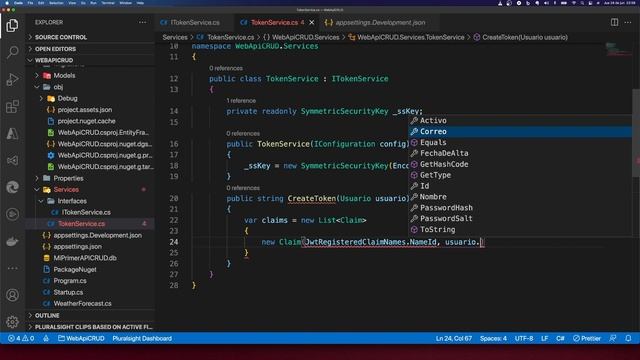Expand Pluralsight Clips section
The width and height of the screenshot is (640, 360).
[x=90, y=327]
